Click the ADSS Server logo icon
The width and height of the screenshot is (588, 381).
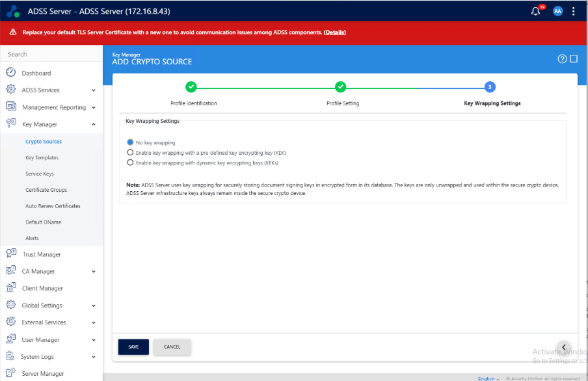coord(13,11)
